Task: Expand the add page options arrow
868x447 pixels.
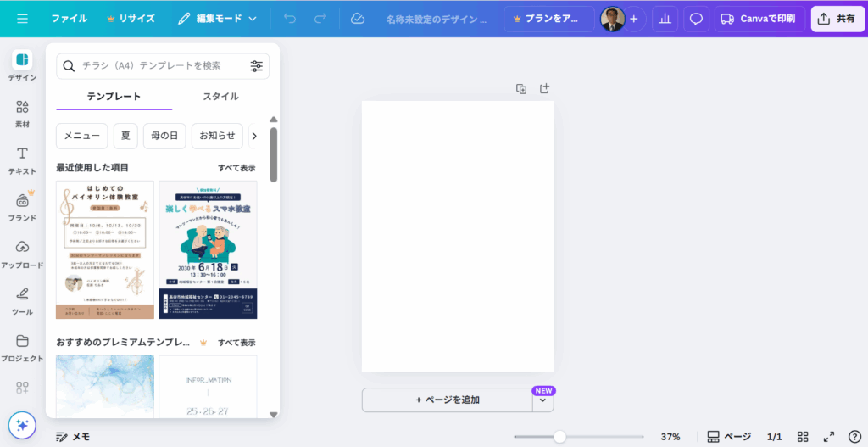Action: 543,400
